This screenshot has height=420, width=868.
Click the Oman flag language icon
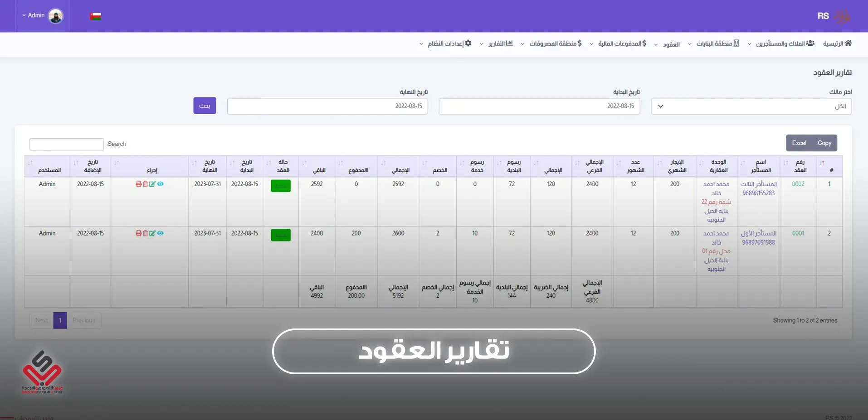pos(95,16)
